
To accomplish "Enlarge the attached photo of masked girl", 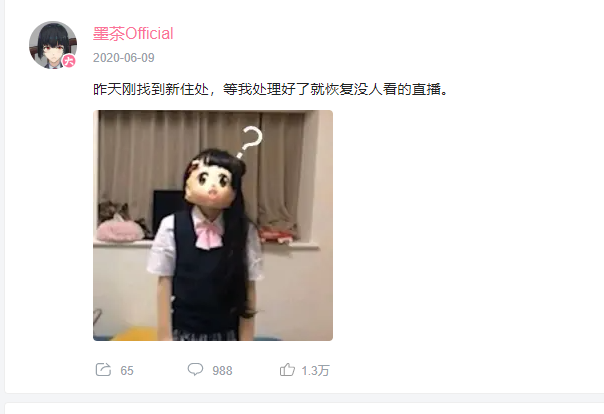I will click(213, 225).
